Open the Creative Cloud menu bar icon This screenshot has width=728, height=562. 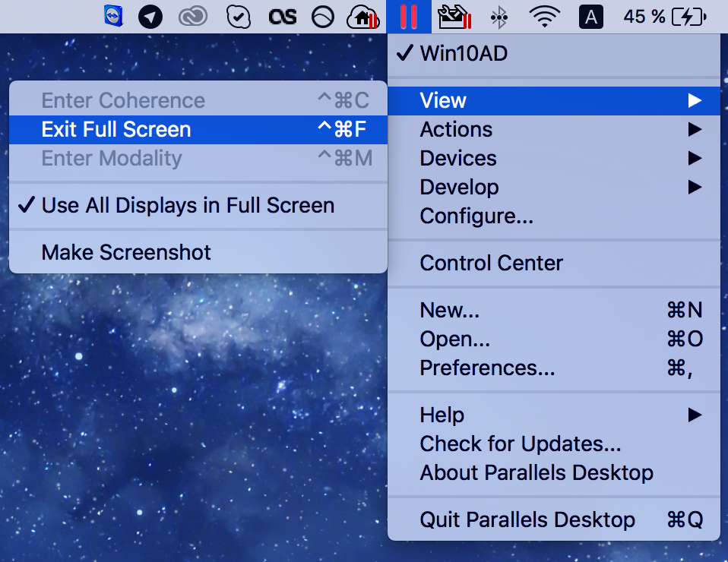click(193, 17)
